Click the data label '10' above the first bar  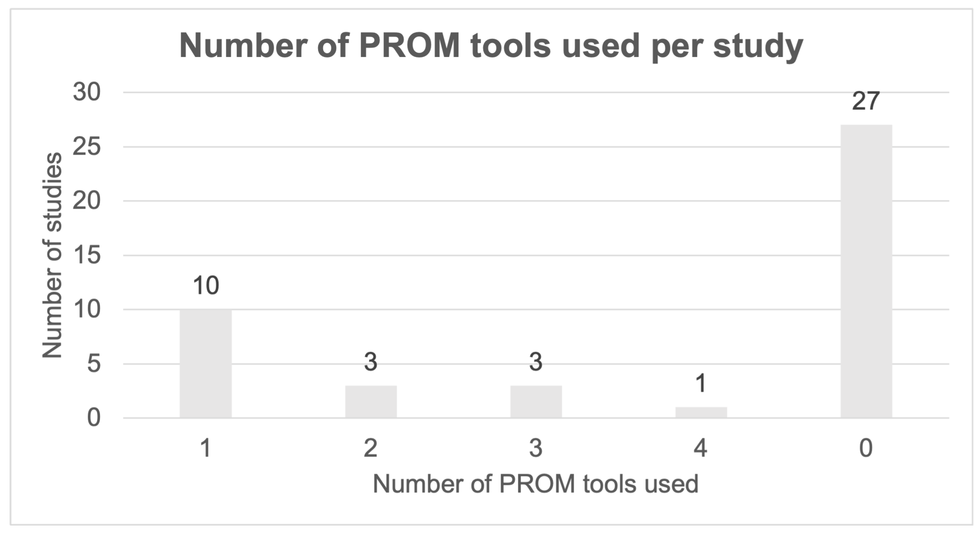click(206, 286)
